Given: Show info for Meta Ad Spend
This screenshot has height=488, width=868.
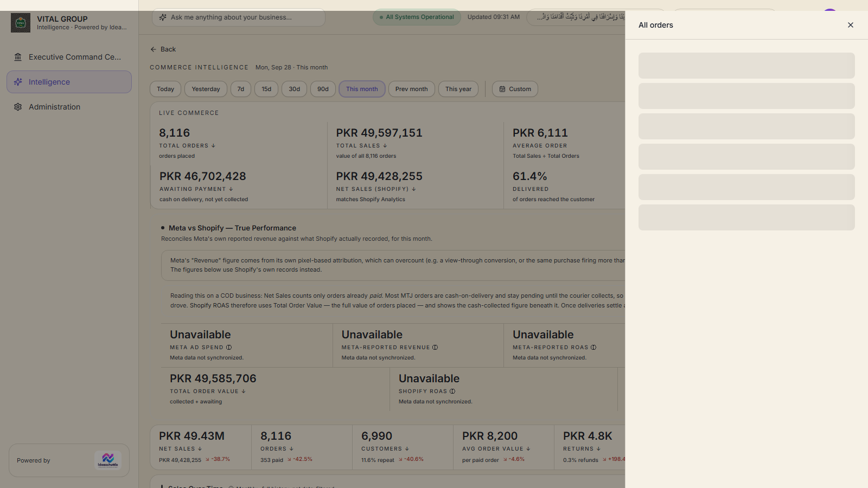Looking at the screenshot, I should [229, 348].
